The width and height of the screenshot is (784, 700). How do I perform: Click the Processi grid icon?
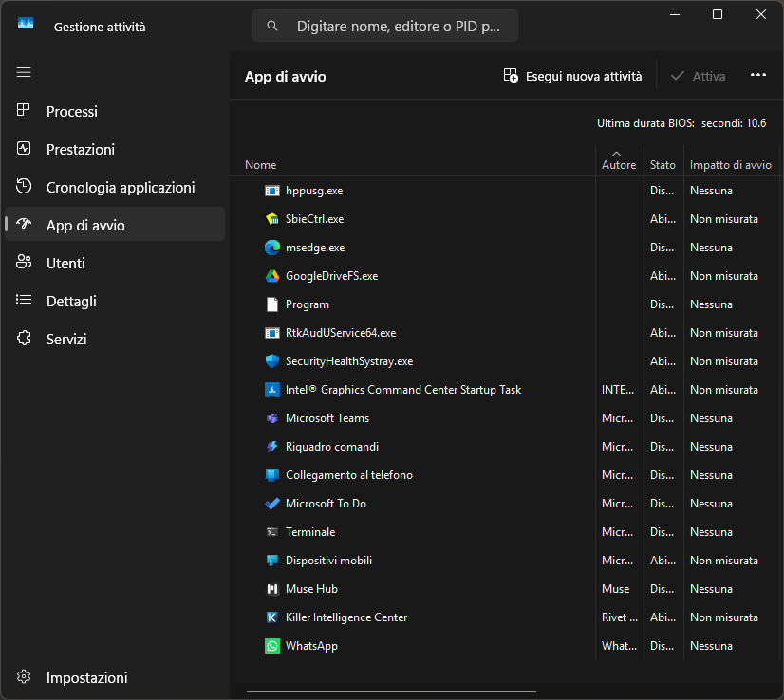point(24,110)
